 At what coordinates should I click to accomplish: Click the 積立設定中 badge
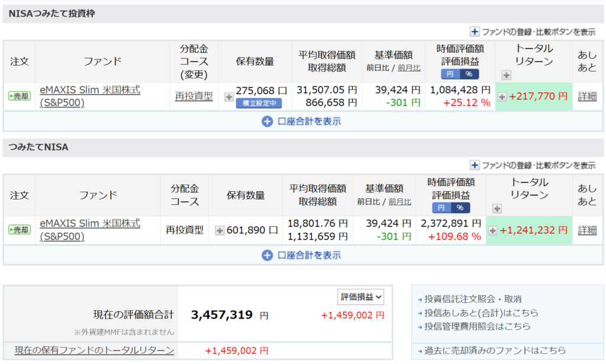click(259, 103)
